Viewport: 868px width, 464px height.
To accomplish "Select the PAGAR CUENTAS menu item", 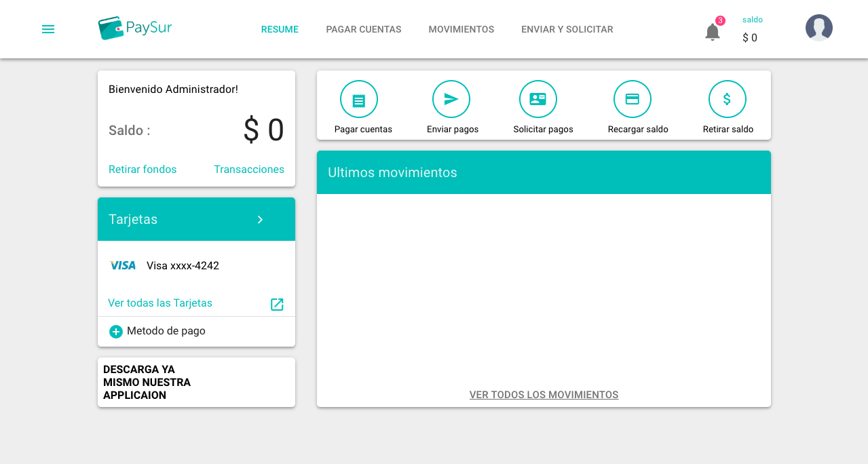I will (363, 29).
